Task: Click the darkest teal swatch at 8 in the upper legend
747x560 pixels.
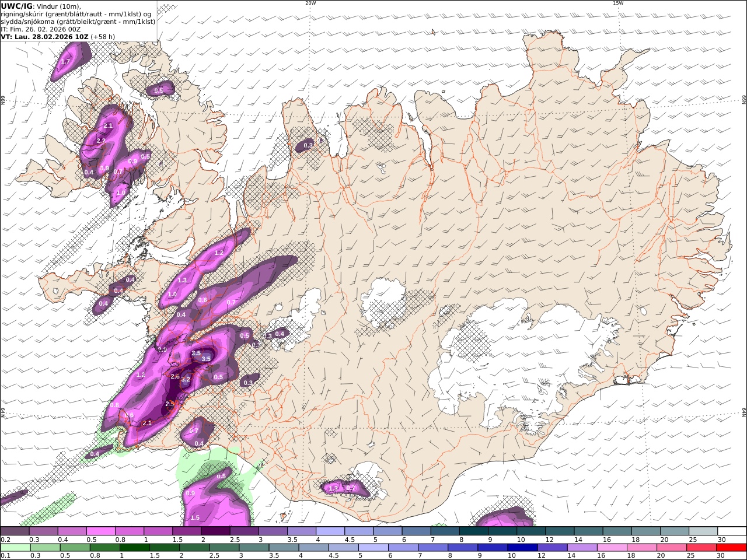Action: click(473, 531)
